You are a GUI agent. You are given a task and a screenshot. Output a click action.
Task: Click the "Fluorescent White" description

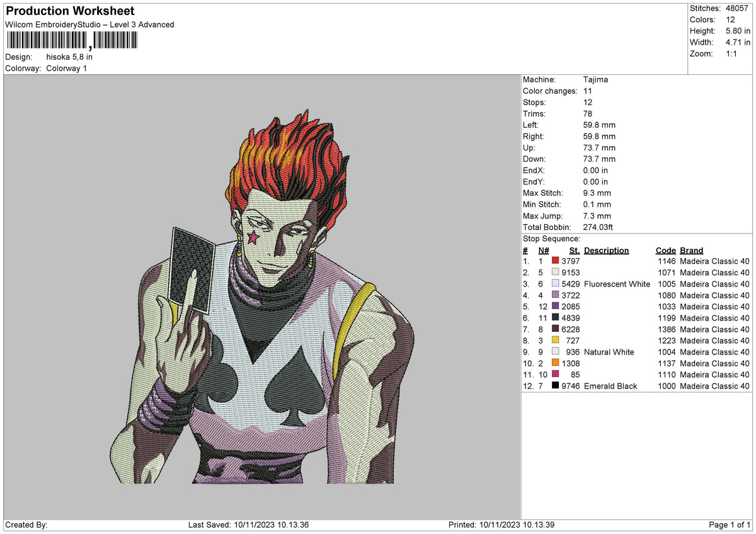617,283
